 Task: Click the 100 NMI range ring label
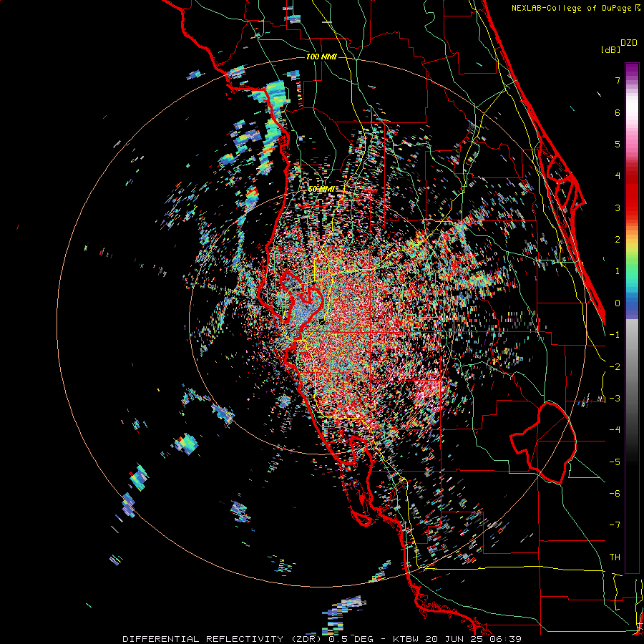click(321, 57)
